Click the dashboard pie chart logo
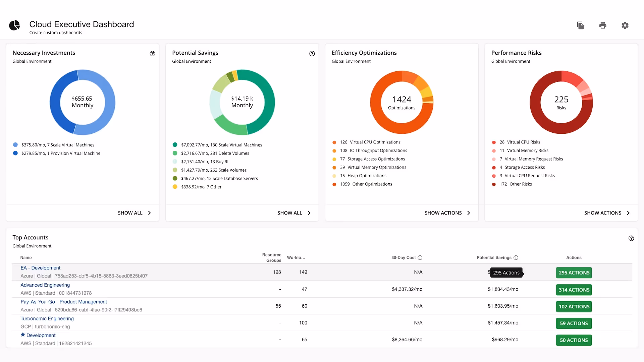The height and width of the screenshot is (362, 644). pyautogui.click(x=15, y=25)
